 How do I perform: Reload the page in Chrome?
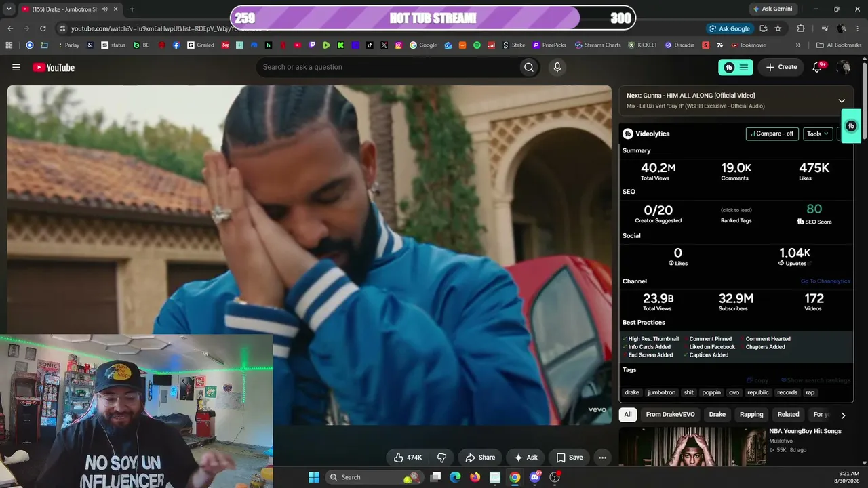[43, 28]
